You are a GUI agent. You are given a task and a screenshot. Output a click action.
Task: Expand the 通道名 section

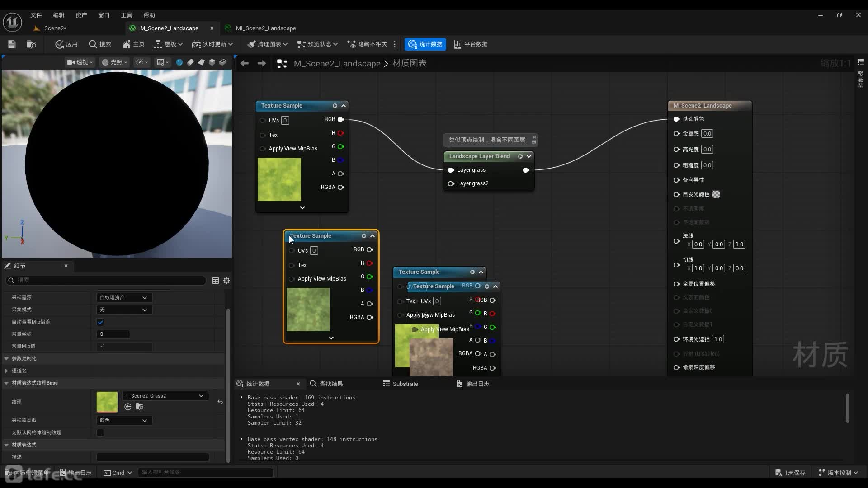[6, 371]
